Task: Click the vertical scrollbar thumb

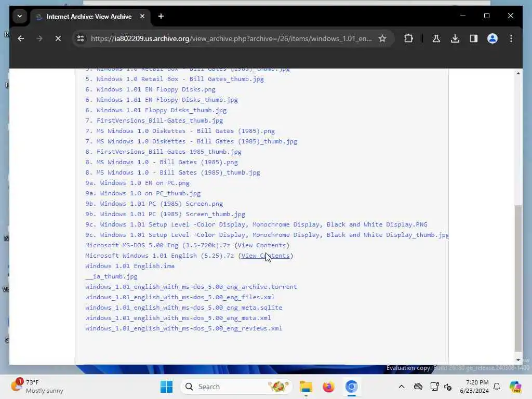Action: pos(518,278)
